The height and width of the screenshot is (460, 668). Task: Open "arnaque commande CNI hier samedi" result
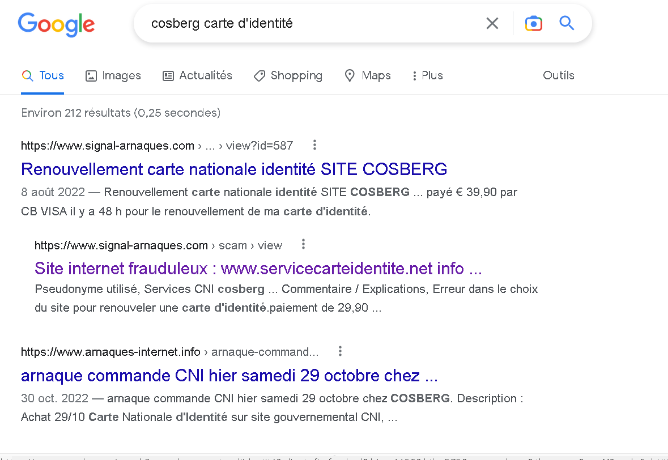tap(229, 376)
